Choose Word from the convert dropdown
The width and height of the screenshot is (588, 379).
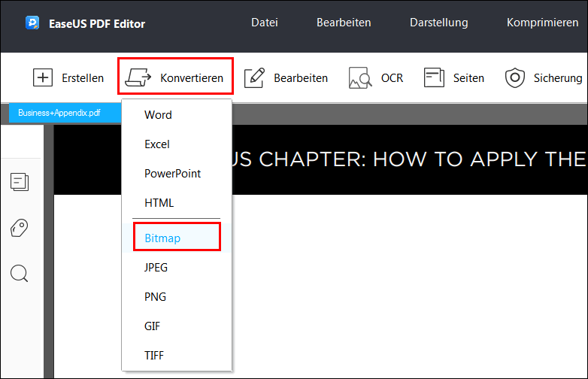click(x=177, y=115)
